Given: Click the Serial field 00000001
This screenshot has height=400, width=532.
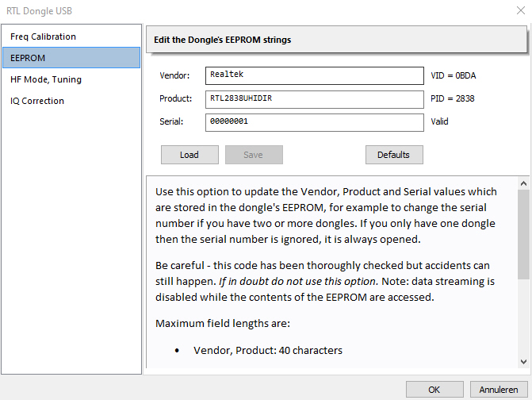Looking at the screenshot, I should point(315,122).
